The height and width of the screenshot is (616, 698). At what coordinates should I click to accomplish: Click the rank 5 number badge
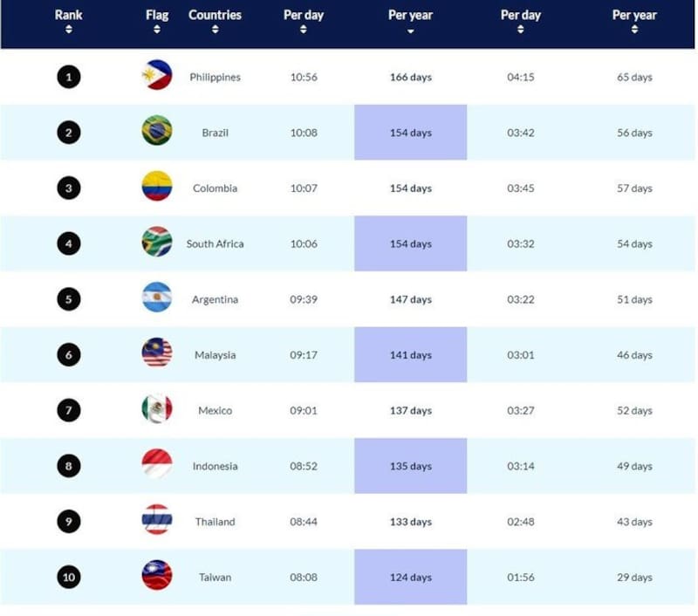point(68,299)
